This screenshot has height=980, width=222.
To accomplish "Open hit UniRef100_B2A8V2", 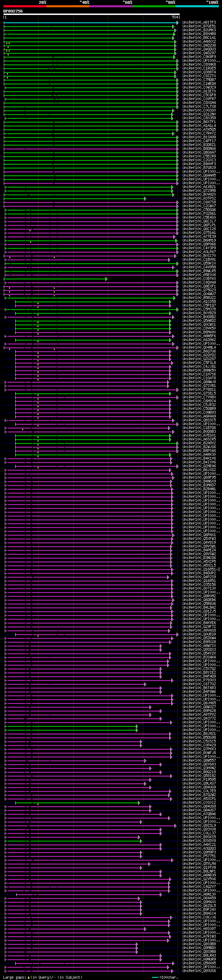I will point(199,443).
